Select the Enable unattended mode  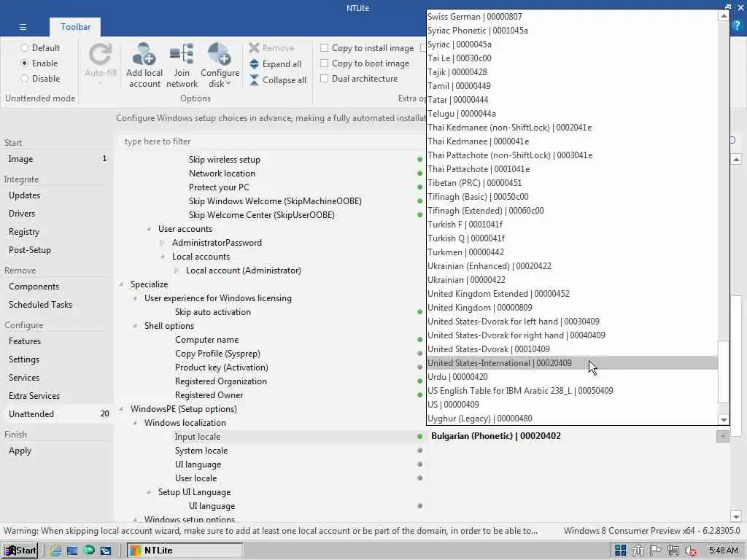click(x=24, y=63)
